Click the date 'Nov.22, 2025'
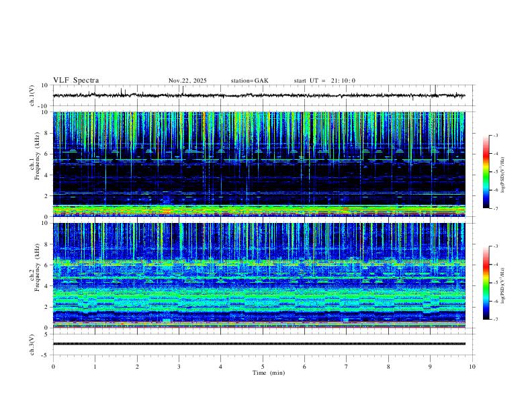 (x=187, y=81)
